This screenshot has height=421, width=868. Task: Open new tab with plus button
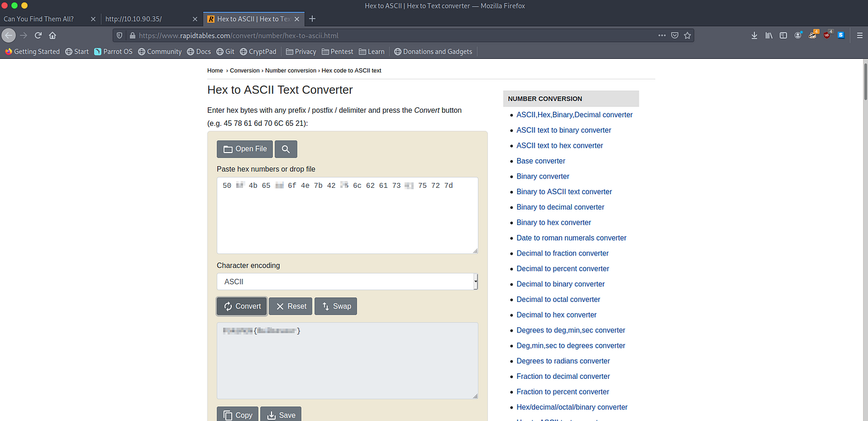(x=312, y=19)
